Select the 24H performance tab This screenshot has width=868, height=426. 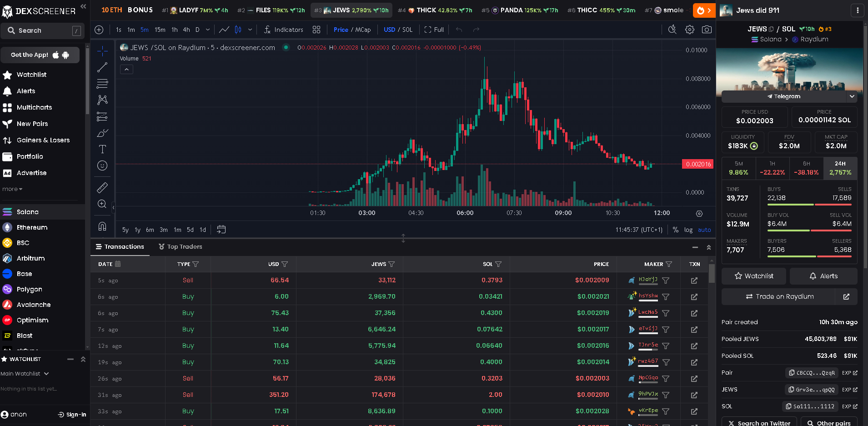pos(840,168)
